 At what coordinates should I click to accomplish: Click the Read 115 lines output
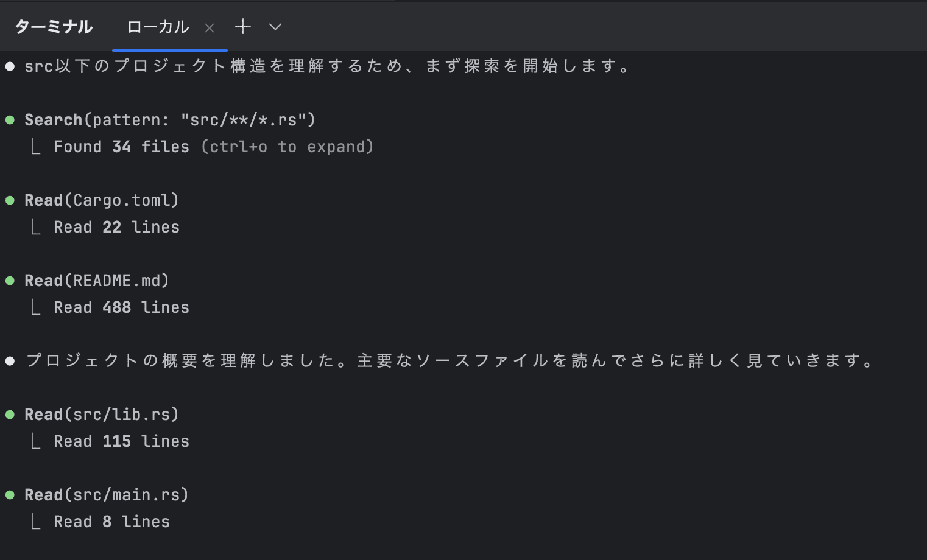pos(121,441)
